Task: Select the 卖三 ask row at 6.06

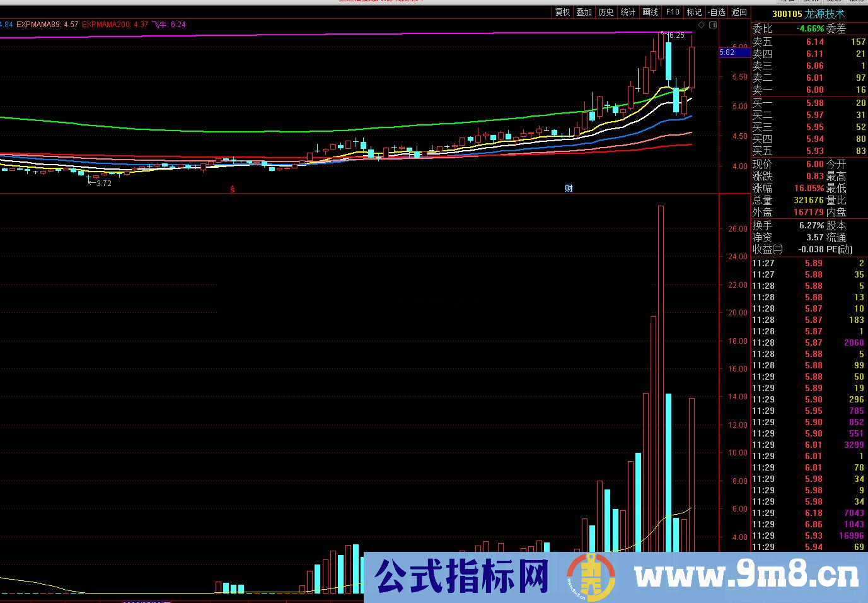Action: pyautogui.click(x=809, y=66)
